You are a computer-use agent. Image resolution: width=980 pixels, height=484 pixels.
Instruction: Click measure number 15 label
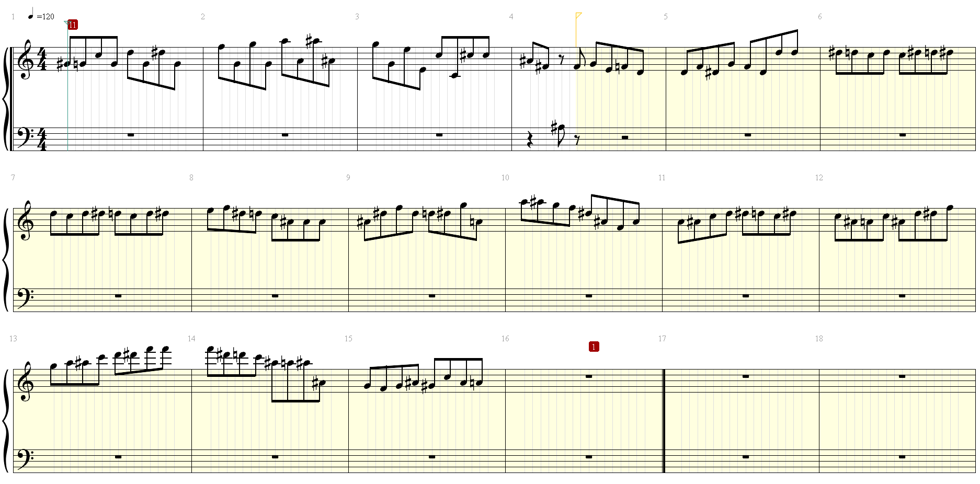(348, 339)
